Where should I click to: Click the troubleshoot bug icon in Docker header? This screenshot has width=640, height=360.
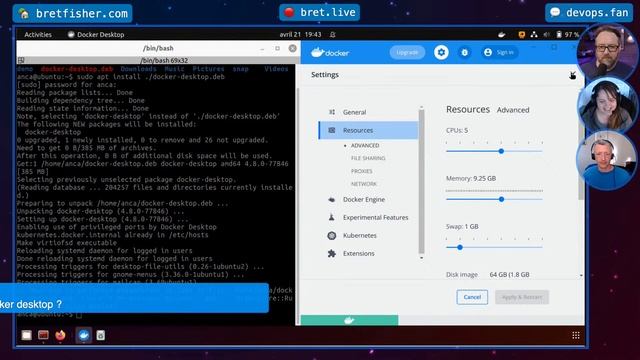pyautogui.click(x=464, y=52)
